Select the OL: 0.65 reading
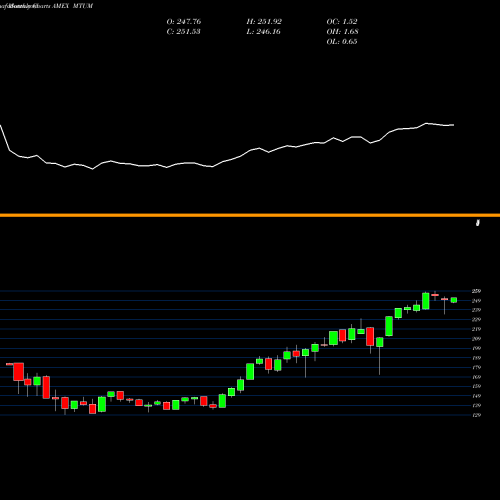This screenshot has width=500, height=500. tap(342, 42)
